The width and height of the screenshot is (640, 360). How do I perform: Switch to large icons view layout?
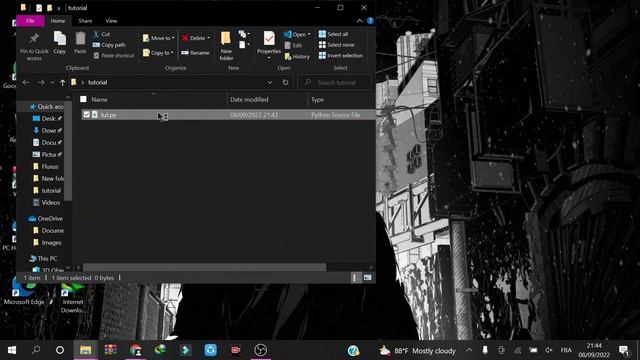coord(368,278)
